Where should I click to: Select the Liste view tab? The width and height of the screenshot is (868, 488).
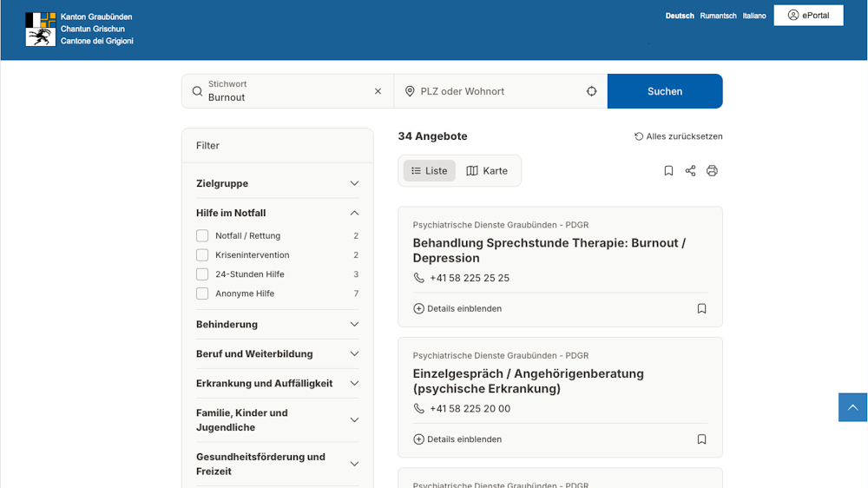[x=429, y=170]
